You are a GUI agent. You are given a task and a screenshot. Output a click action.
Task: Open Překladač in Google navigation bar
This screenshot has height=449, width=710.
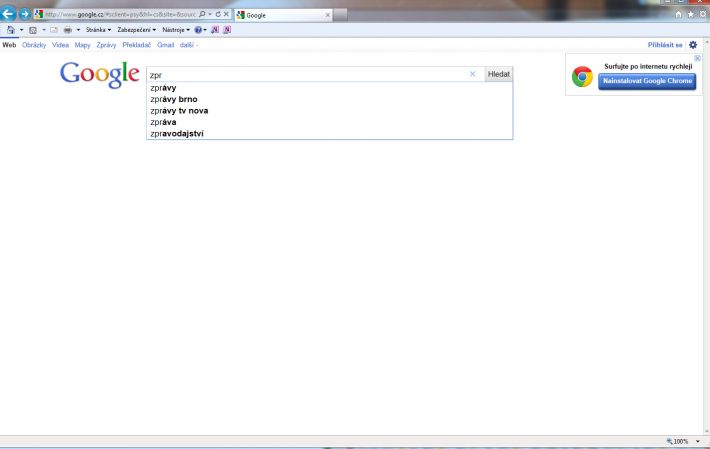click(x=136, y=45)
